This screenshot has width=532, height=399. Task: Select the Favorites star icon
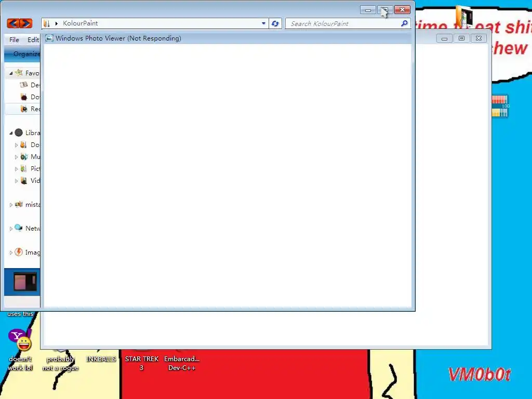pos(19,73)
